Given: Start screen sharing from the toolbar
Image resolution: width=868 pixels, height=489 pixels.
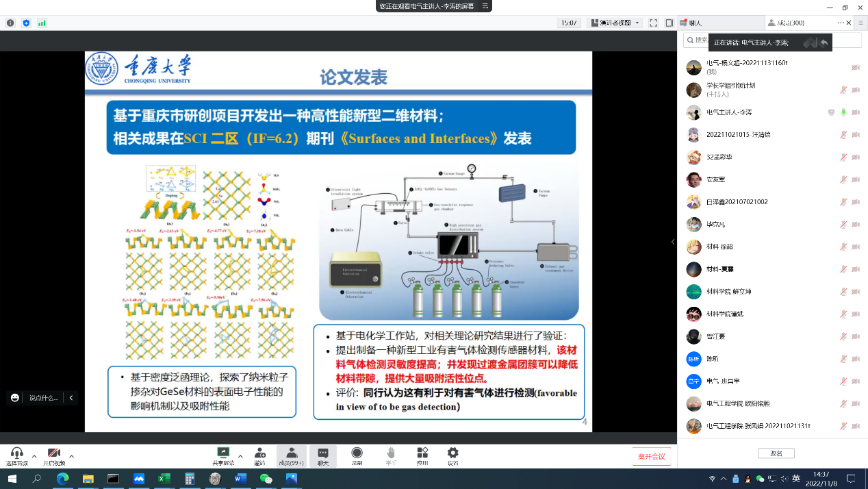Looking at the screenshot, I should (x=223, y=456).
